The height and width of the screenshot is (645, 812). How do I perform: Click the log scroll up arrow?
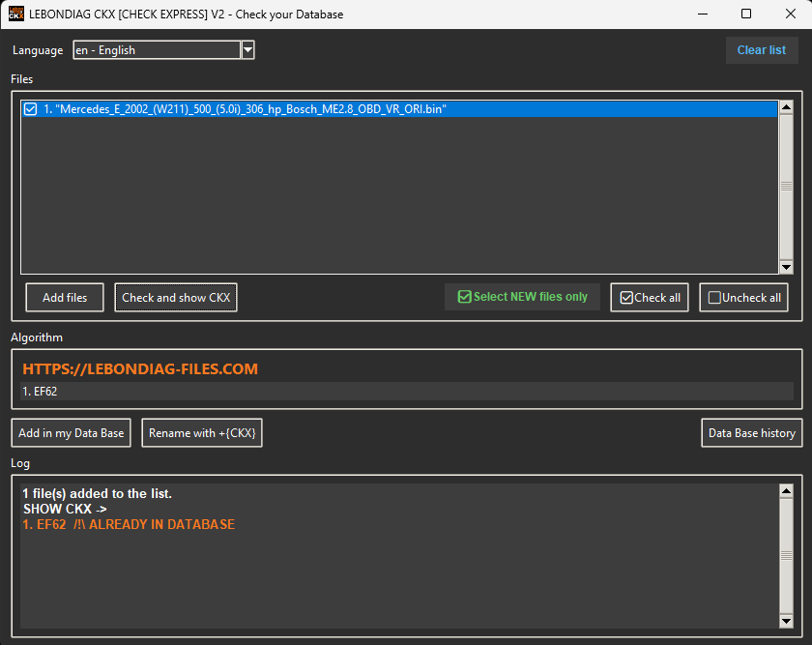[x=786, y=490]
